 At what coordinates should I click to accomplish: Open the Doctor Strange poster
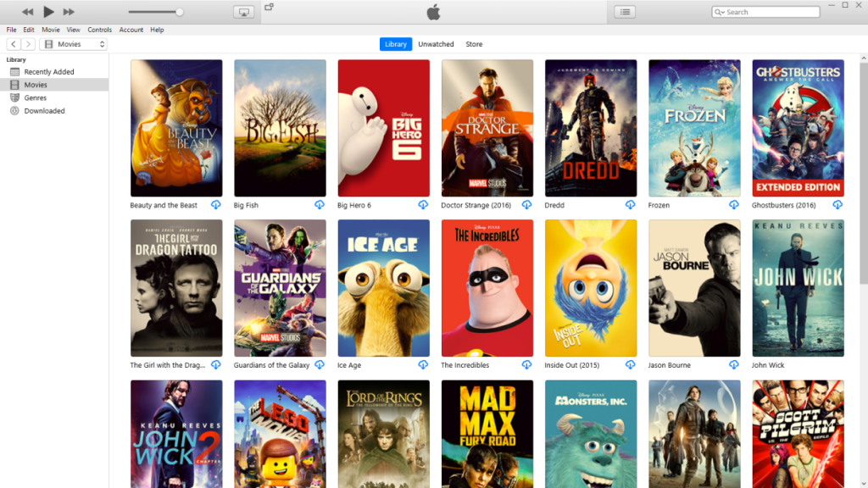(487, 129)
